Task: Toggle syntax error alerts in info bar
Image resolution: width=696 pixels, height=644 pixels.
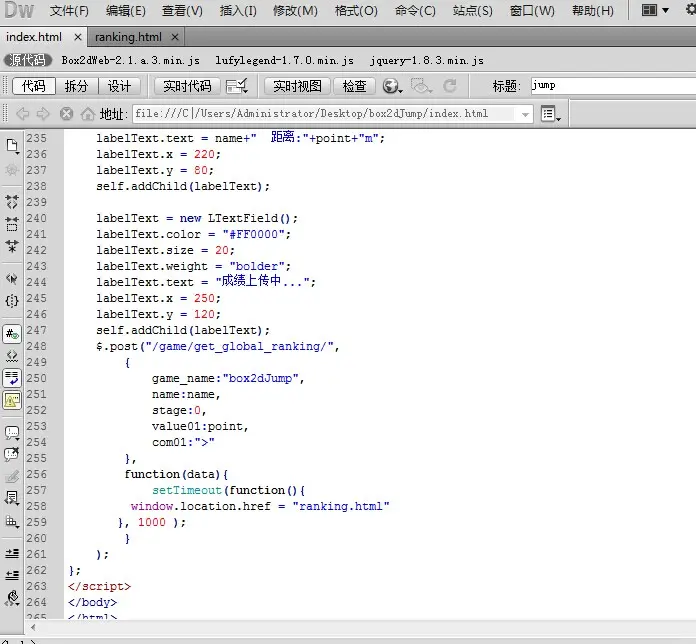Action: (x=12, y=400)
